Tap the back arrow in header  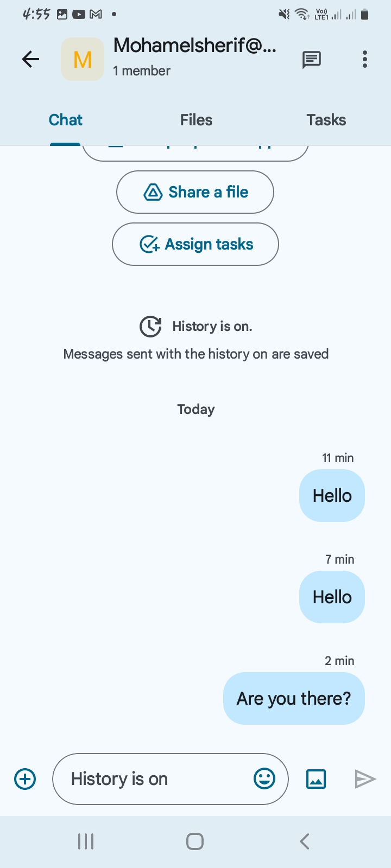tap(31, 59)
